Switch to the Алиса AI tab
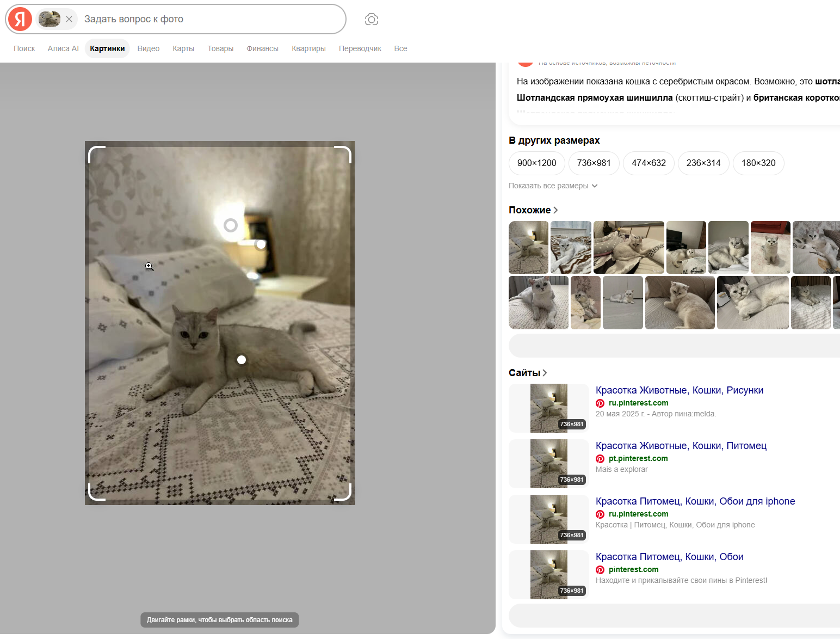 63,48
